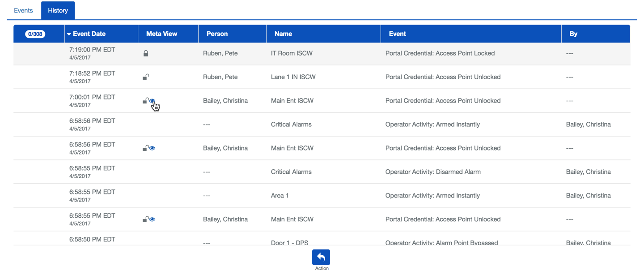The height and width of the screenshot is (275, 644).
Task: Click "Main Ent ISCW" in the 7:00:01 PM row
Action: pyautogui.click(x=292, y=101)
